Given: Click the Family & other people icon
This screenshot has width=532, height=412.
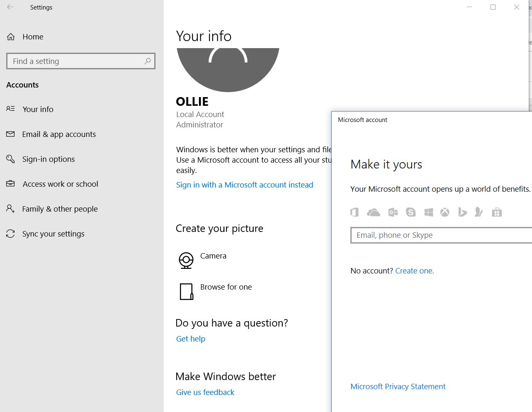Looking at the screenshot, I should point(10,208).
